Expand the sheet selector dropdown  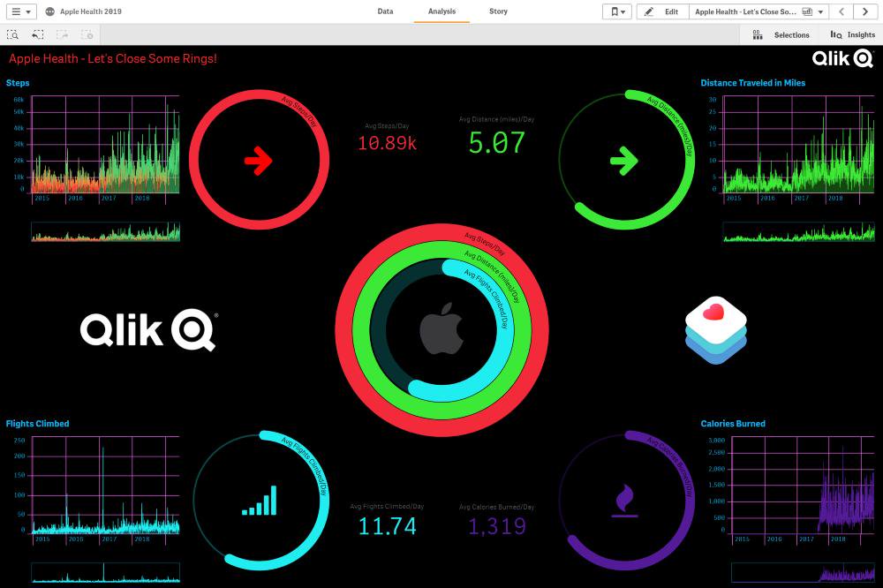pos(758,11)
